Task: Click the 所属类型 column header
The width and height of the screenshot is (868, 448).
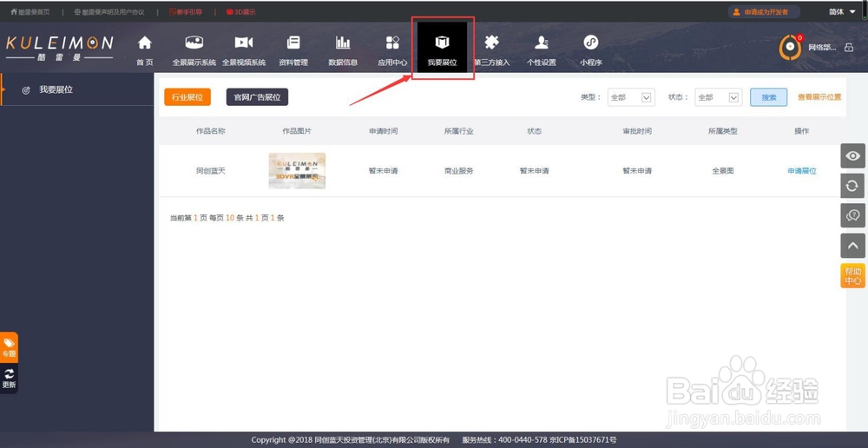Action: point(723,131)
